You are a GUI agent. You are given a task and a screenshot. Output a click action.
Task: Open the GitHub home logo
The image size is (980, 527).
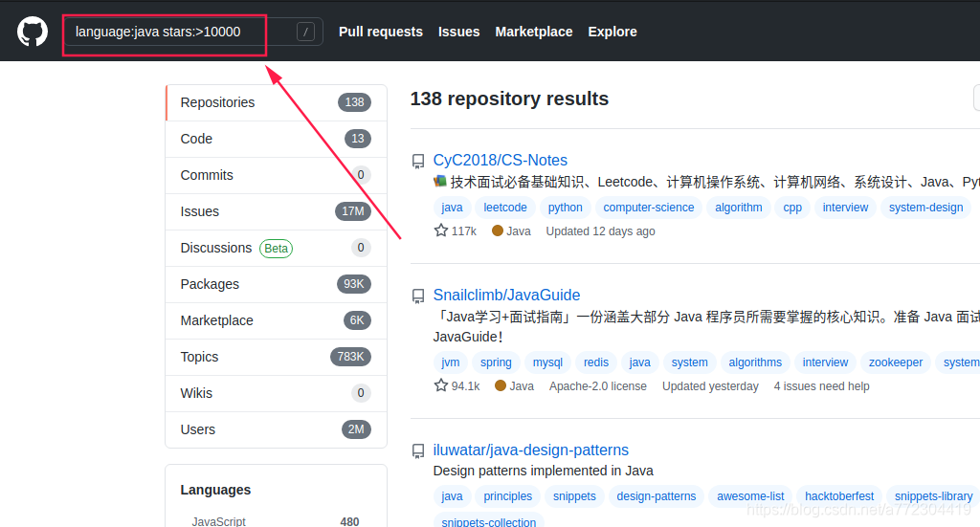click(33, 32)
